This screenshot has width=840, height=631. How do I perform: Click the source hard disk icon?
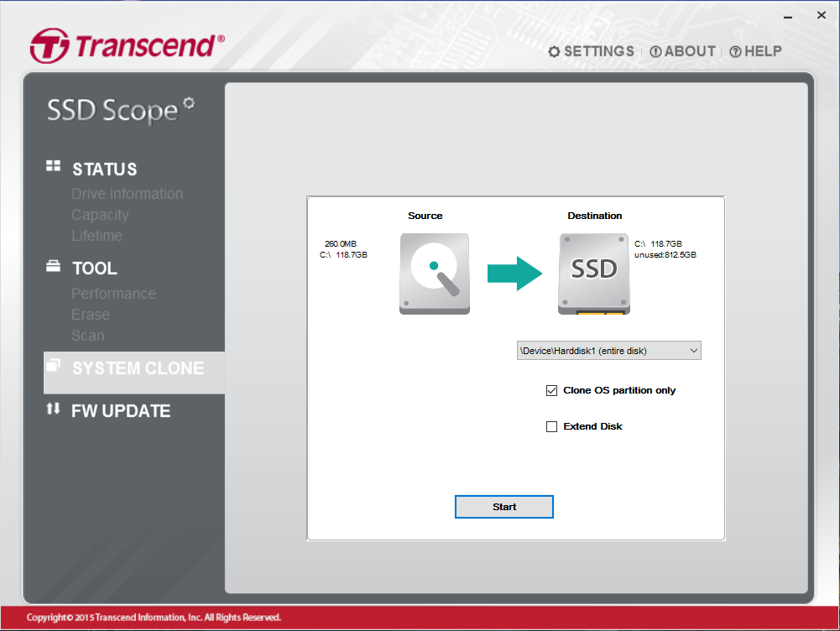(434, 274)
